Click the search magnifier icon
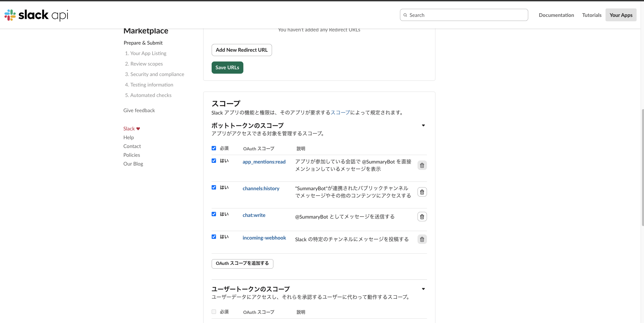Viewport: 644px width, 323px height. click(405, 15)
